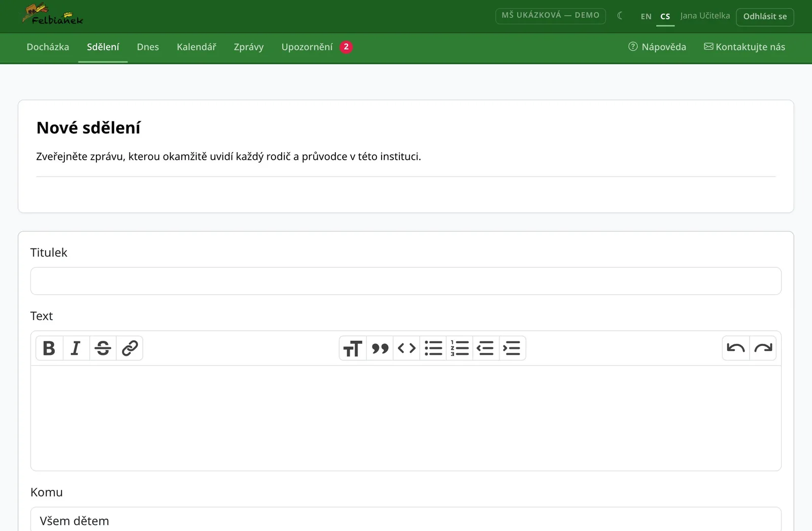The image size is (812, 531).
Task: Create a bulleted list
Action: (433, 348)
